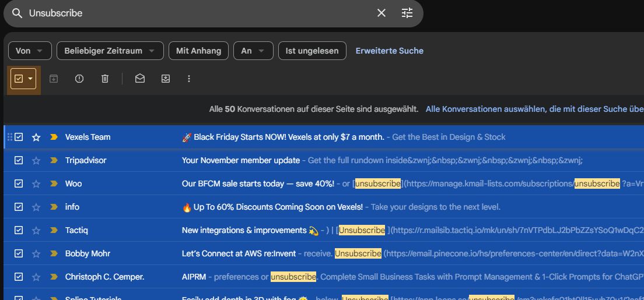The image size is (644, 300).
Task: Open the Beliebiger Zeitraum dropdown
Action: [110, 51]
